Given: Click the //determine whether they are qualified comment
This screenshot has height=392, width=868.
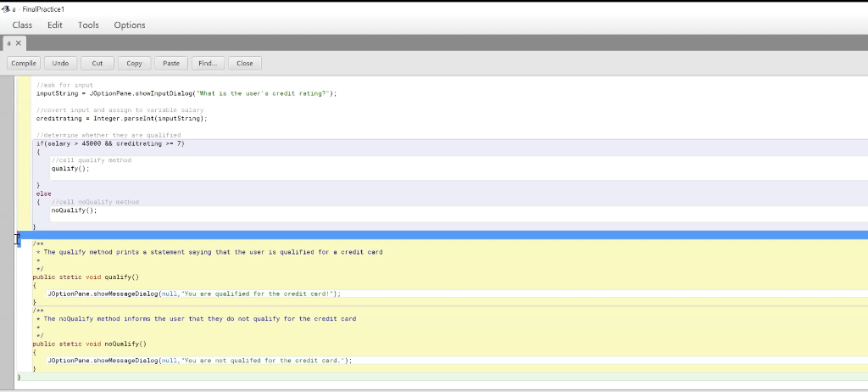Looking at the screenshot, I should click(x=108, y=135).
